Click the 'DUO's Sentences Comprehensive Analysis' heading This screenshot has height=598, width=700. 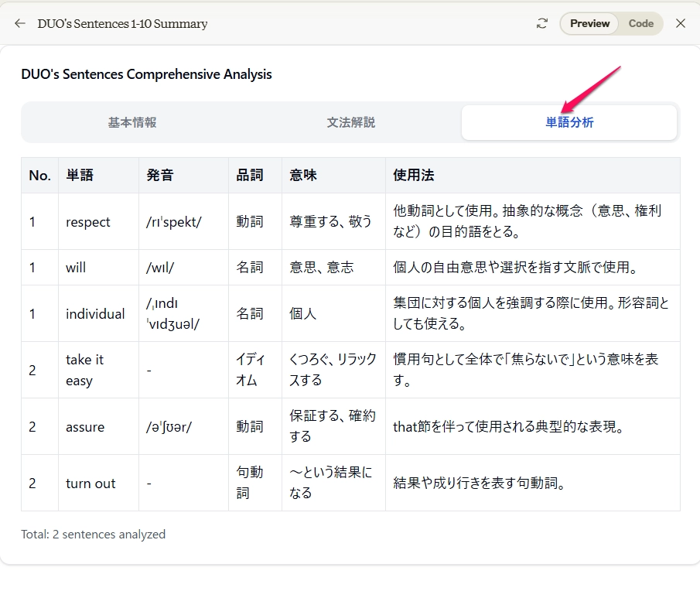[x=146, y=74]
